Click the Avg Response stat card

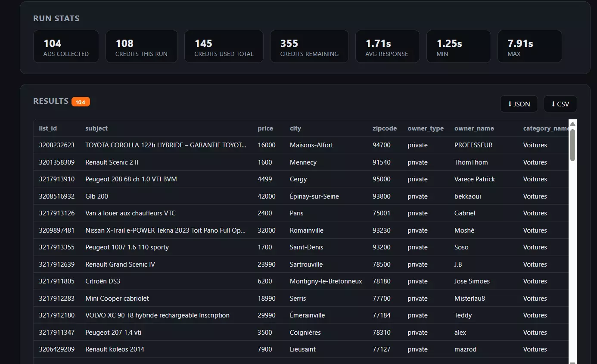tap(387, 46)
